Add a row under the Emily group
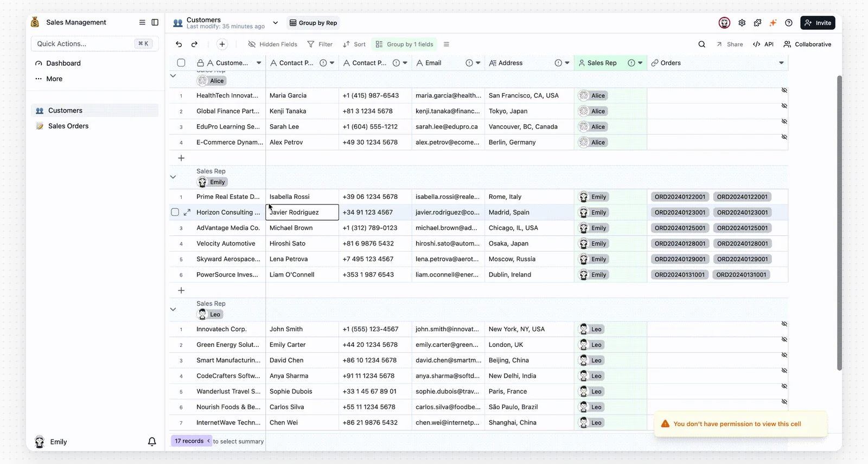868x464 pixels. tap(181, 291)
